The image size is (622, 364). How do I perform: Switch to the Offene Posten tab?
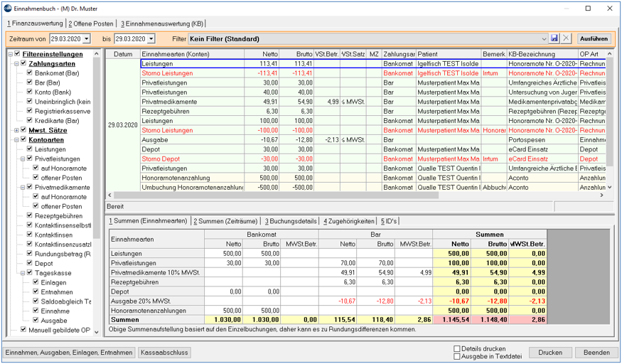pyautogui.click(x=91, y=23)
